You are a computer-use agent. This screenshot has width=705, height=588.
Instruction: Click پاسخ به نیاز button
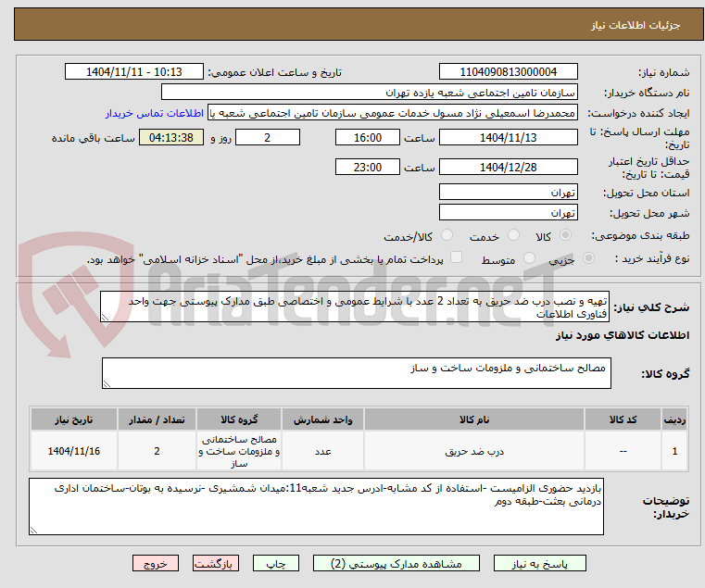(539, 563)
